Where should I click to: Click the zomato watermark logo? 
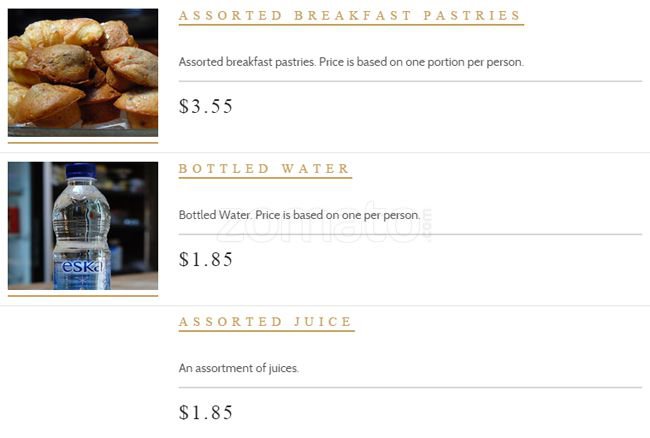[325, 229]
